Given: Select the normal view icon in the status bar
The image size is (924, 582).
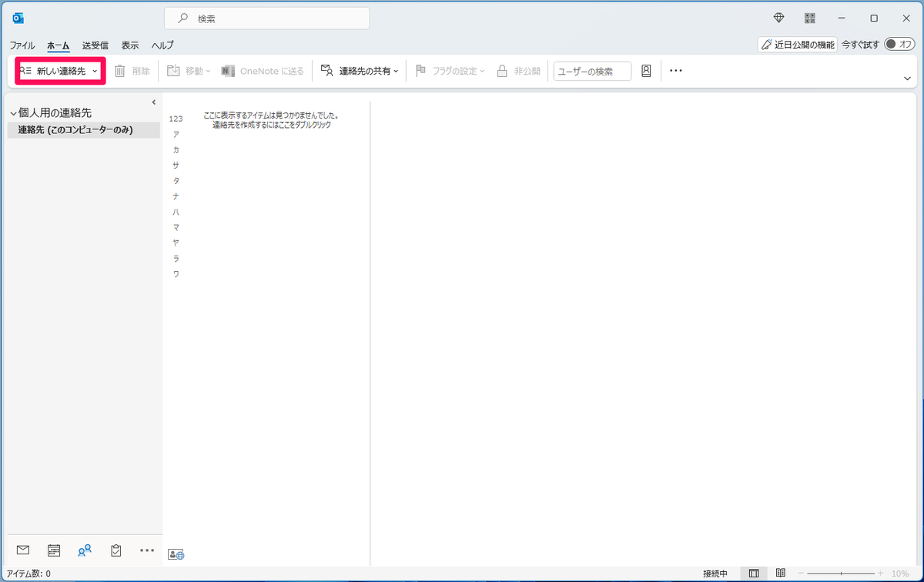Looking at the screenshot, I should pos(754,574).
